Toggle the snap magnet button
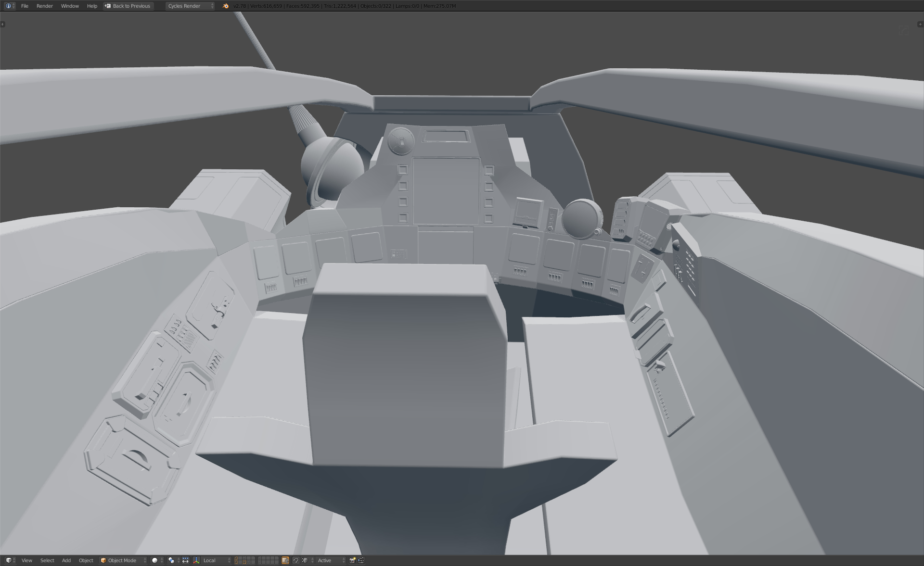924x566 pixels. (x=295, y=560)
